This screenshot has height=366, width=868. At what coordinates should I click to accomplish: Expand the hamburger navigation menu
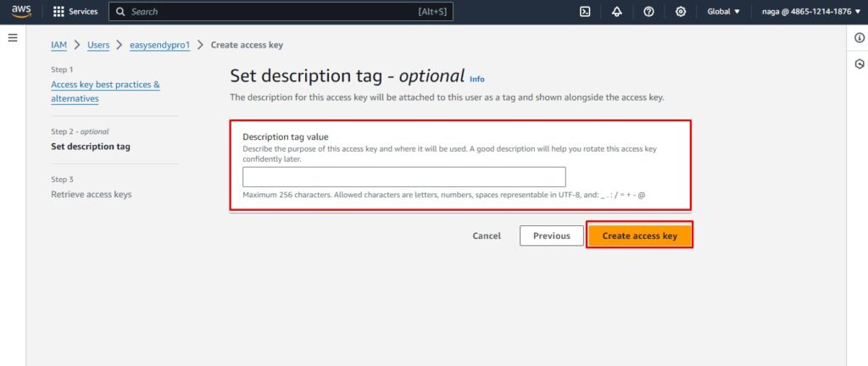(13, 37)
